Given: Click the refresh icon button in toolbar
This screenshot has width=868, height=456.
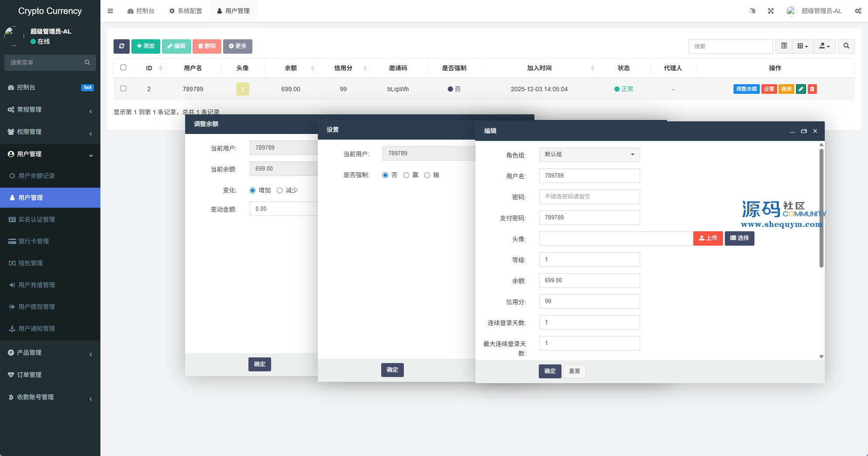Looking at the screenshot, I should pos(121,46).
